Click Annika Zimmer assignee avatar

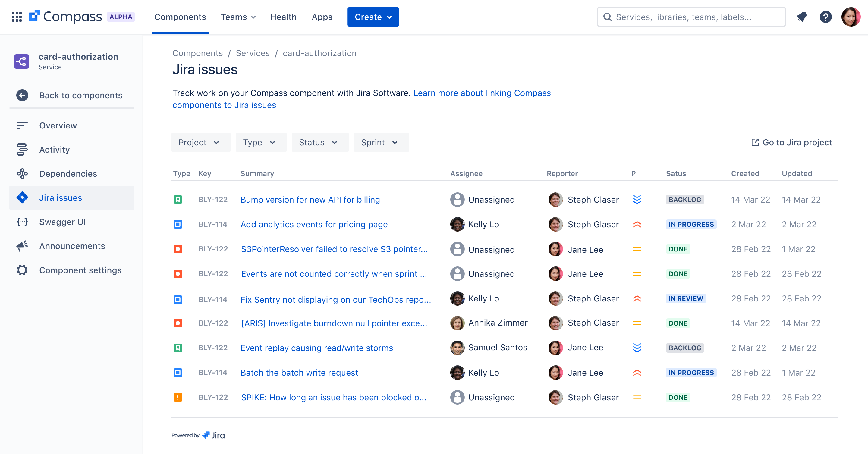[457, 323]
